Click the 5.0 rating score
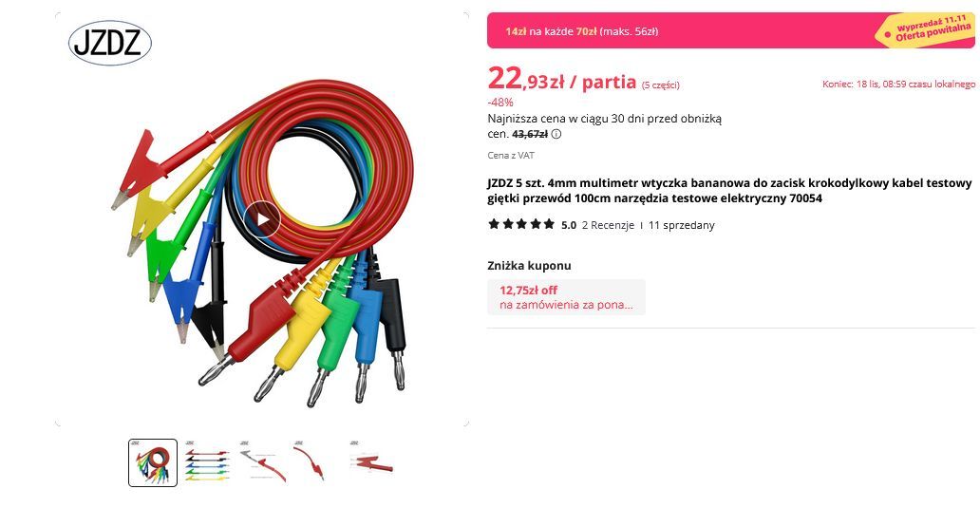980x508 pixels. coord(568,225)
